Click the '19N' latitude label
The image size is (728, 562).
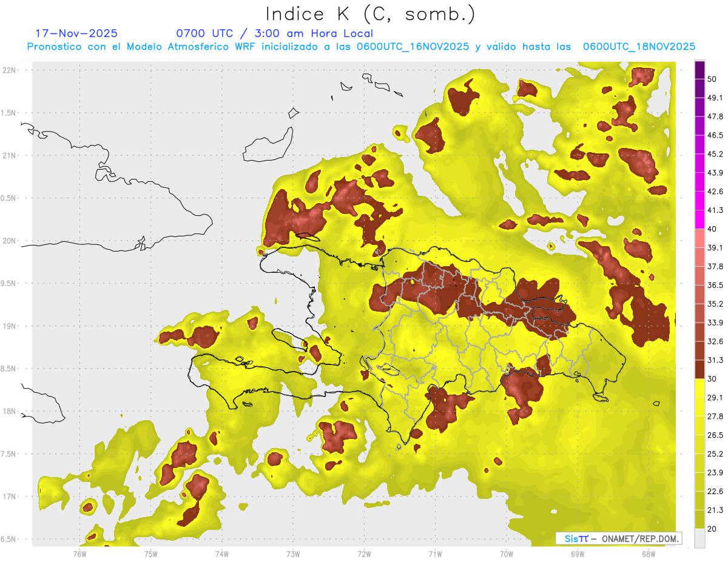pos(9,326)
